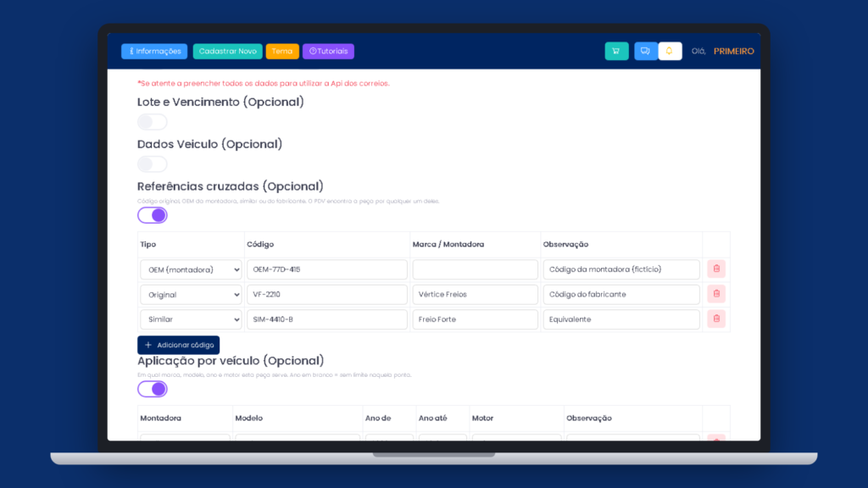The width and height of the screenshot is (868, 488).
Task: Focus the empty Marca field in OEM row
Action: pos(475,269)
